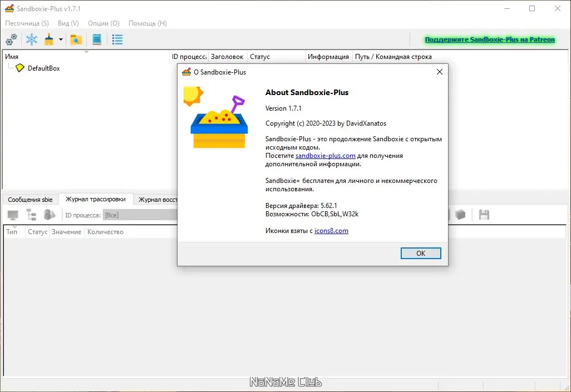Switch to the Журнал восст tab
Screen dimensions: 571x392
pyautogui.click(x=156, y=200)
